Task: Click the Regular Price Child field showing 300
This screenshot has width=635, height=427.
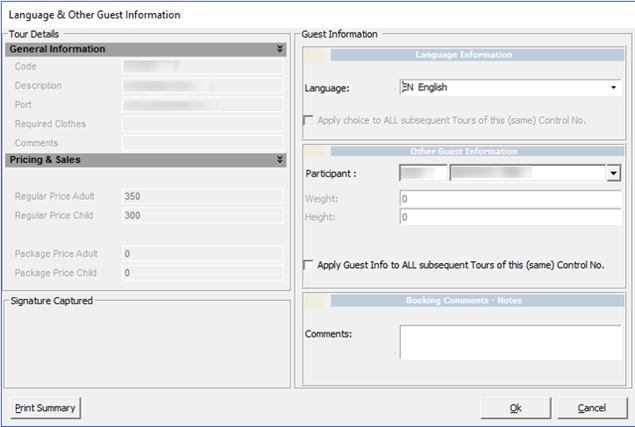Action: [x=202, y=216]
